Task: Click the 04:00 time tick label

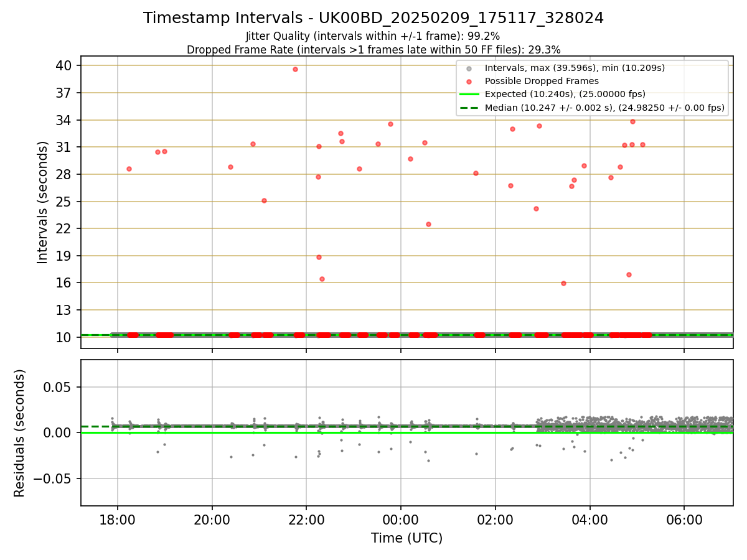Action: tap(590, 520)
